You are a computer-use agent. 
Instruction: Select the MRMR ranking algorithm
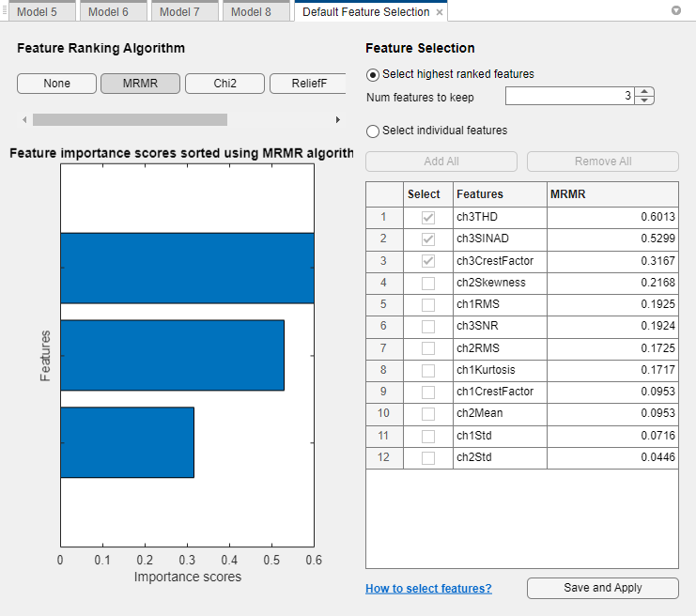139,84
